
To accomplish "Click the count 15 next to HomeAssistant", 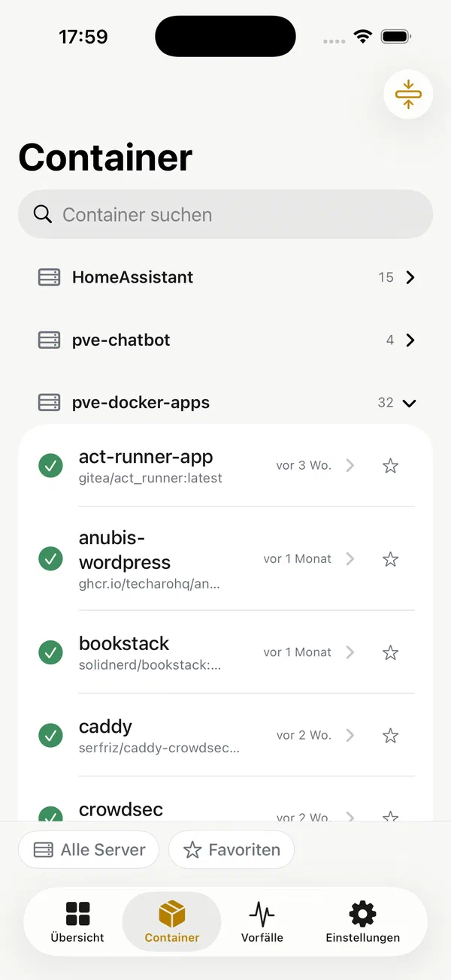I will (x=386, y=277).
